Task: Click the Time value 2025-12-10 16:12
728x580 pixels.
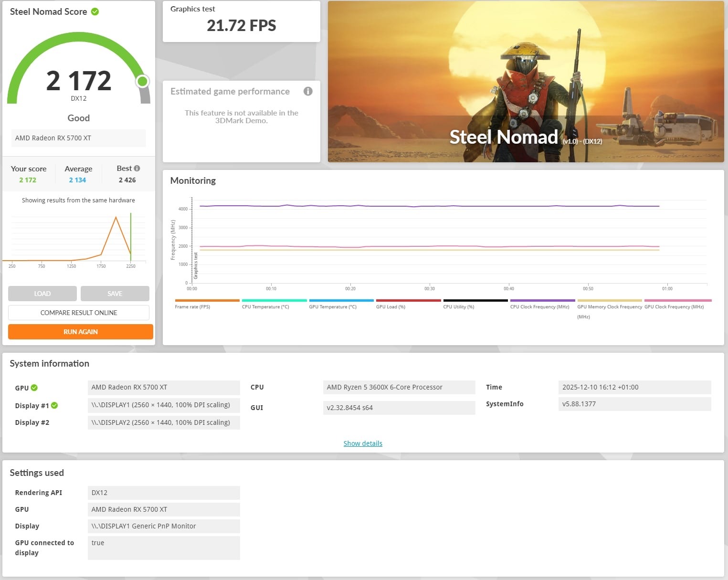Action: point(634,387)
